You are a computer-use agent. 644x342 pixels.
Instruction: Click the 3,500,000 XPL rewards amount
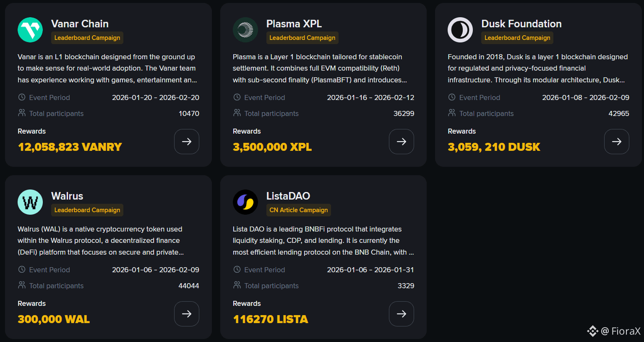[x=272, y=147]
